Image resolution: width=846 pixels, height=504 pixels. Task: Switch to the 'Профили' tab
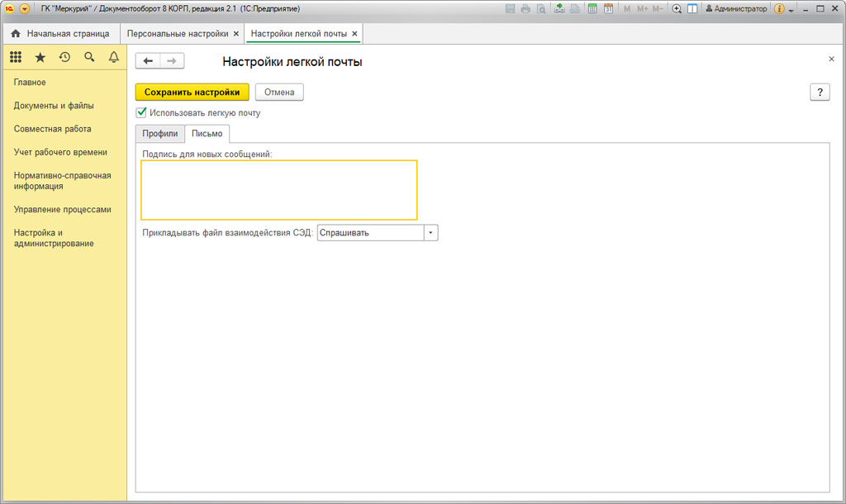pos(159,134)
